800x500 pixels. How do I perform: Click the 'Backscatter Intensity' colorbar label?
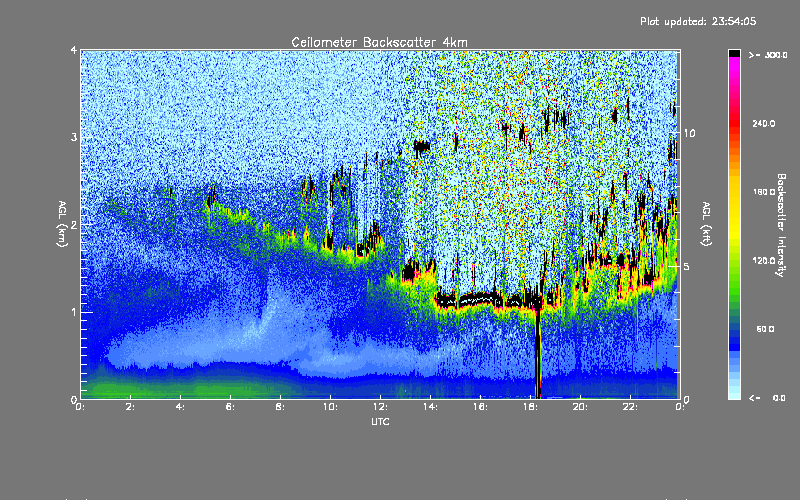pyautogui.click(x=781, y=225)
